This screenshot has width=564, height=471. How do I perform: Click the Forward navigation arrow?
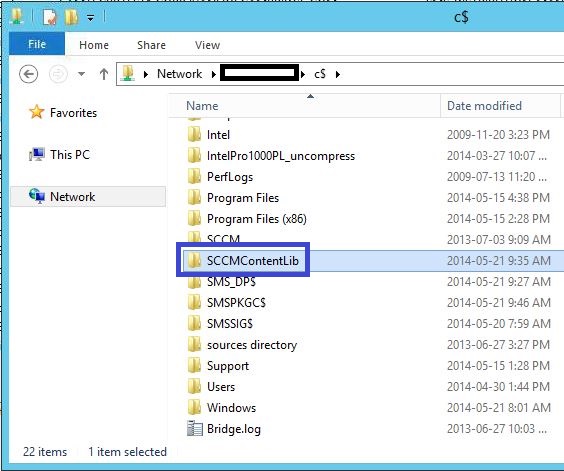pyautogui.click(x=58, y=74)
